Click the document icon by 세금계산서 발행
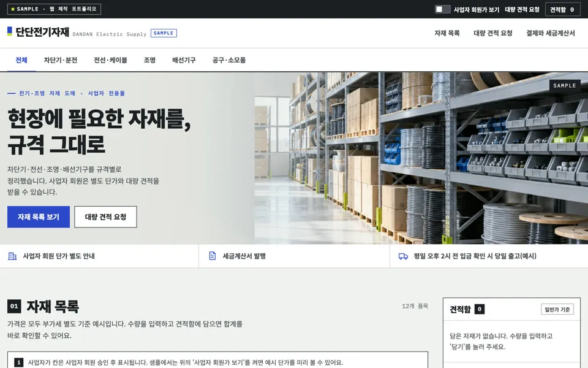588x368 pixels. 213,256
